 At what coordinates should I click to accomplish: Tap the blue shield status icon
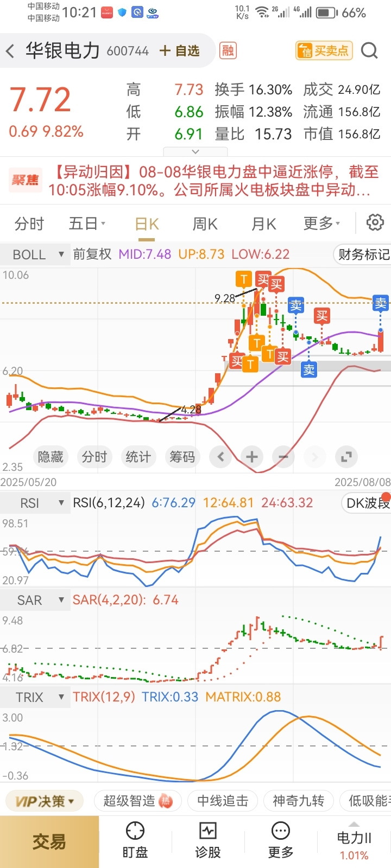tap(122, 12)
